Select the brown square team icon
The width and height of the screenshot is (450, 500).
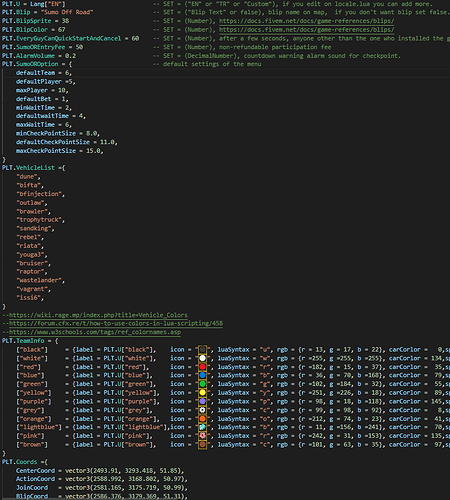pos(202,444)
